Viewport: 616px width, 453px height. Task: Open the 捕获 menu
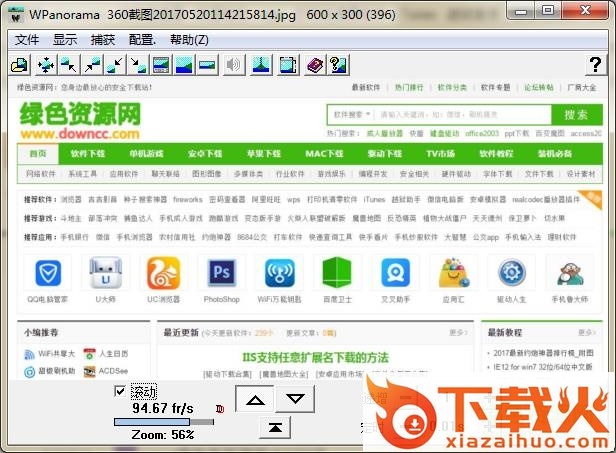[103, 40]
